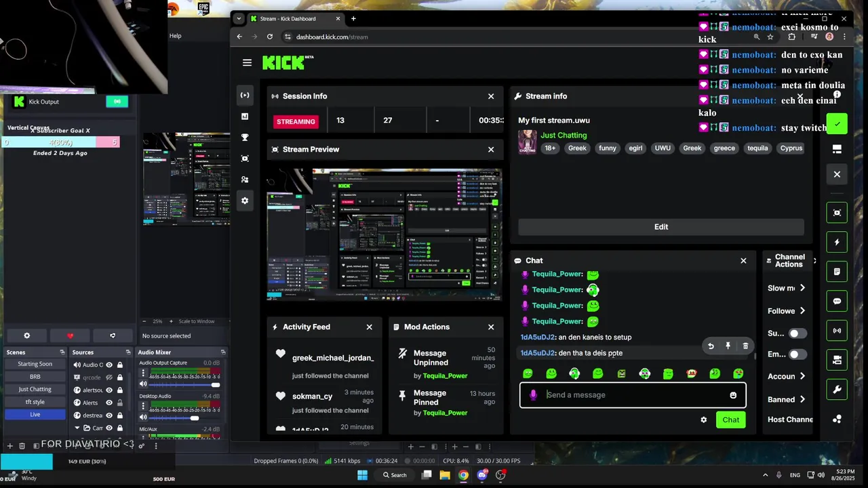Open the analytics chart icon in sidebar
This screenshot has width=868, height=488.
[x=245, y=117]
